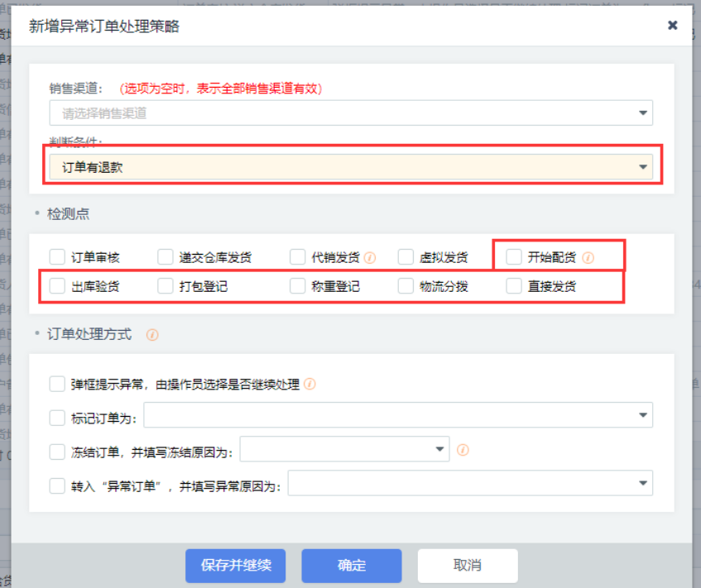Click the dialog title 新增异常订单处理策略
The image size is (701, 588).
tap(104, 26)
